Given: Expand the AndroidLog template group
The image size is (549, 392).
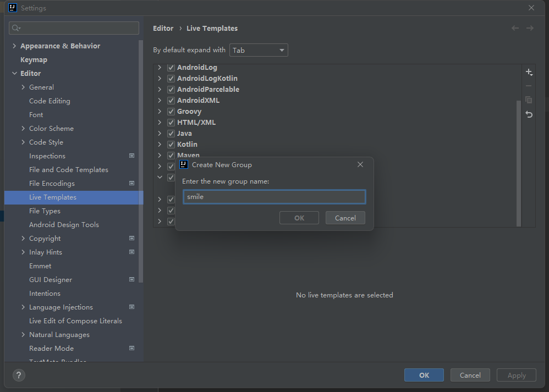Looking at the screenshot, I should point(160,67).
